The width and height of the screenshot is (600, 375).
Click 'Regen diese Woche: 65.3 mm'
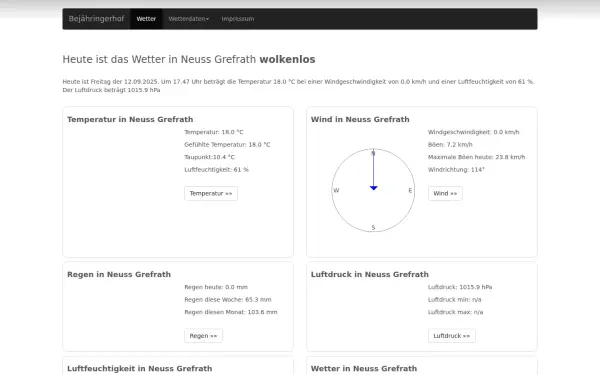pyautogui.click(x=228, y=300)
